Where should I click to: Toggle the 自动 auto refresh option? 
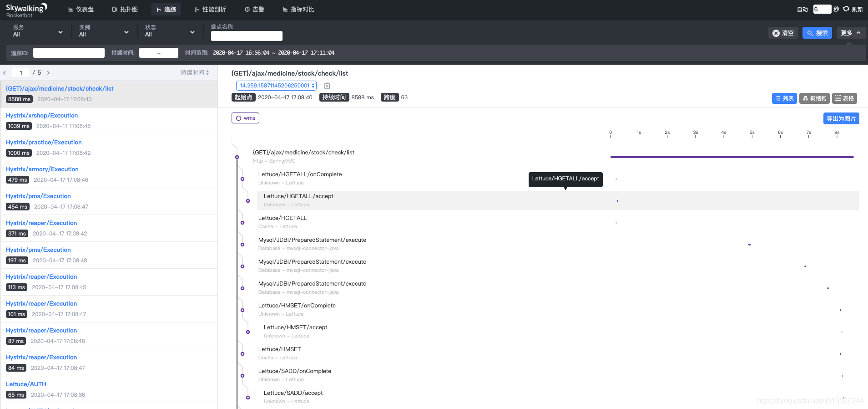(x=802, y=9)
